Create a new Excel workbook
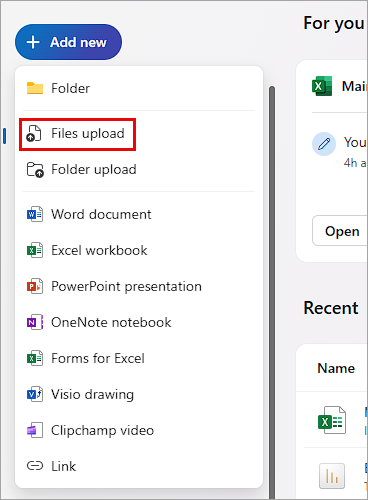Screen dimensions: 368x500 pos(139,250)
